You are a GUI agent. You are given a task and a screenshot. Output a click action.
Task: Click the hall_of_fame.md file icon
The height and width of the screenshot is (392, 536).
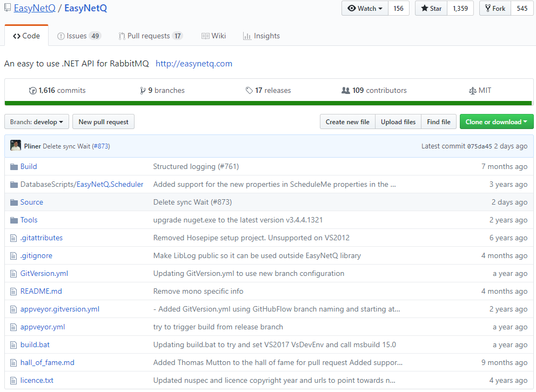point(14,363)
